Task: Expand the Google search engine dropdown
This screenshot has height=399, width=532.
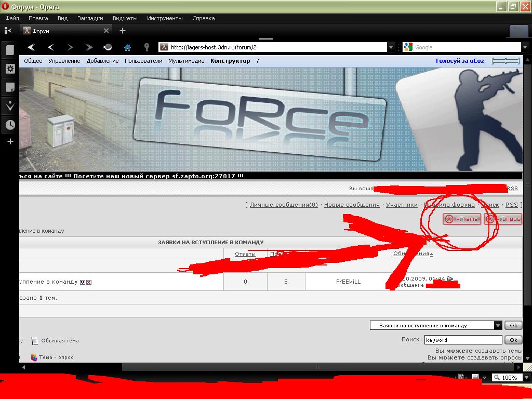Action: click(525, 47)
